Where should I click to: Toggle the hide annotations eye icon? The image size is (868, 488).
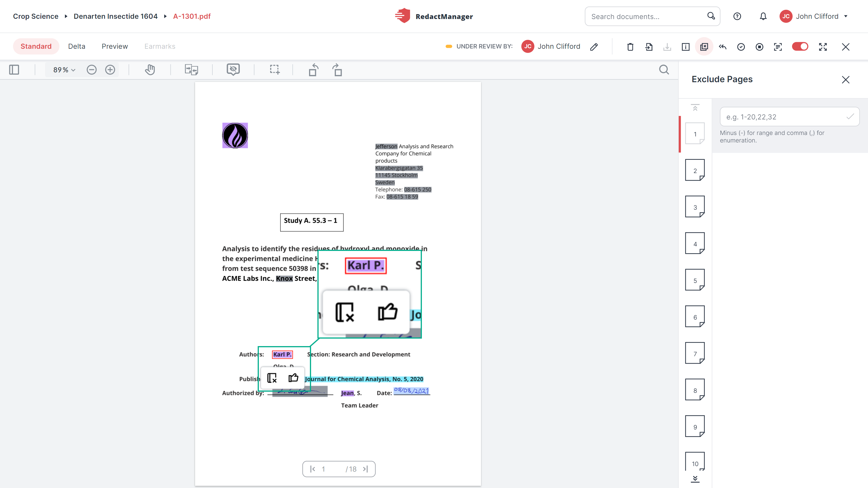233,70
